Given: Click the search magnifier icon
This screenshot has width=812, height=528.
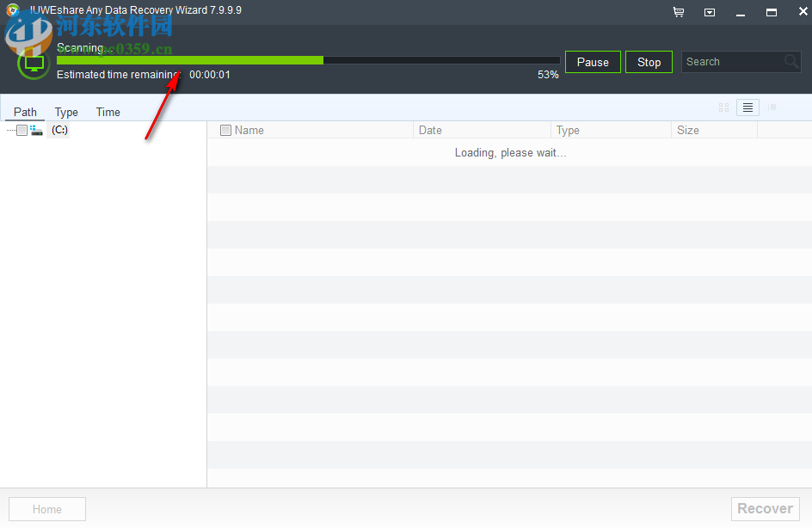Looking at the screenshot, I should point(790,62).
